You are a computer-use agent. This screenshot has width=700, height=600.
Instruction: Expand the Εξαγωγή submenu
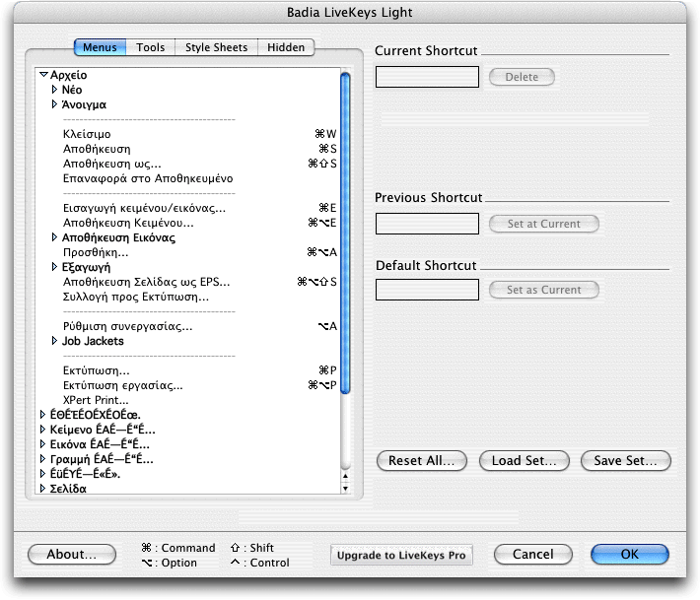(x=54, y=267)
